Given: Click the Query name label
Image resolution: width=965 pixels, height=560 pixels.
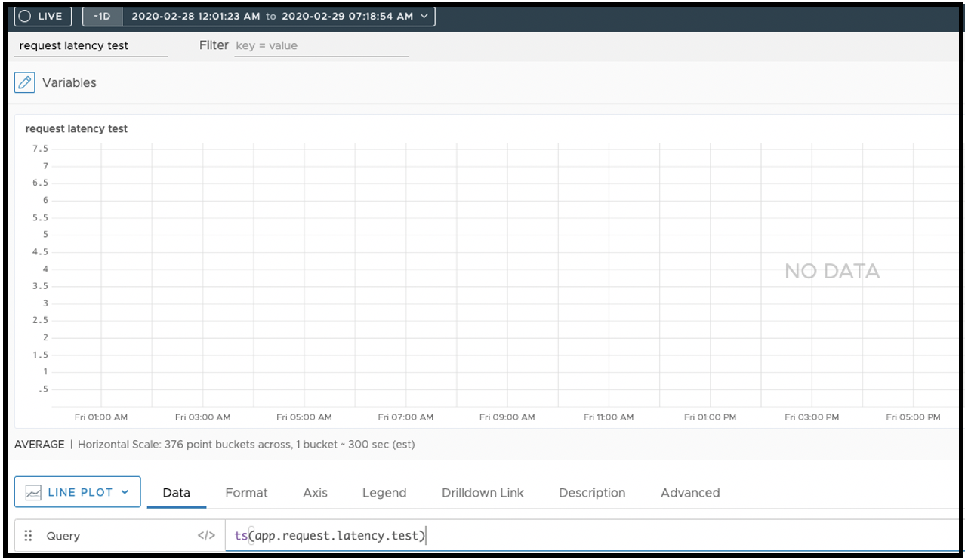Looking at the screenshot, I should pos(63,536).
